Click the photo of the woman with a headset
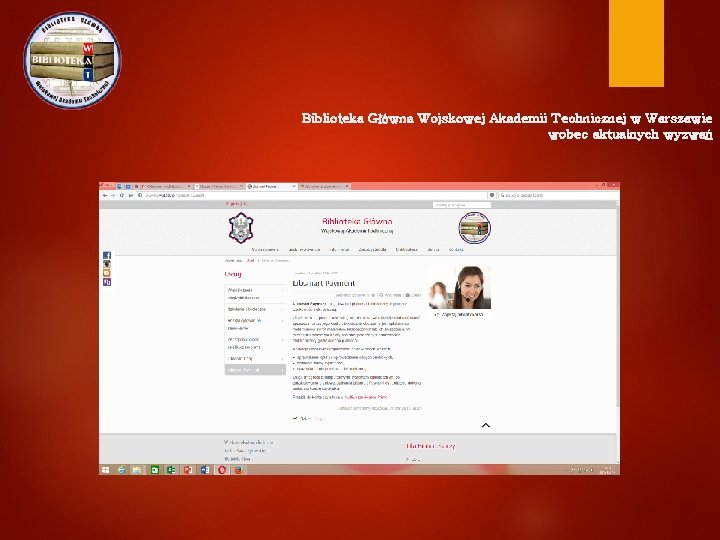This screenshot has width=720, height=540. coord(460,287)
